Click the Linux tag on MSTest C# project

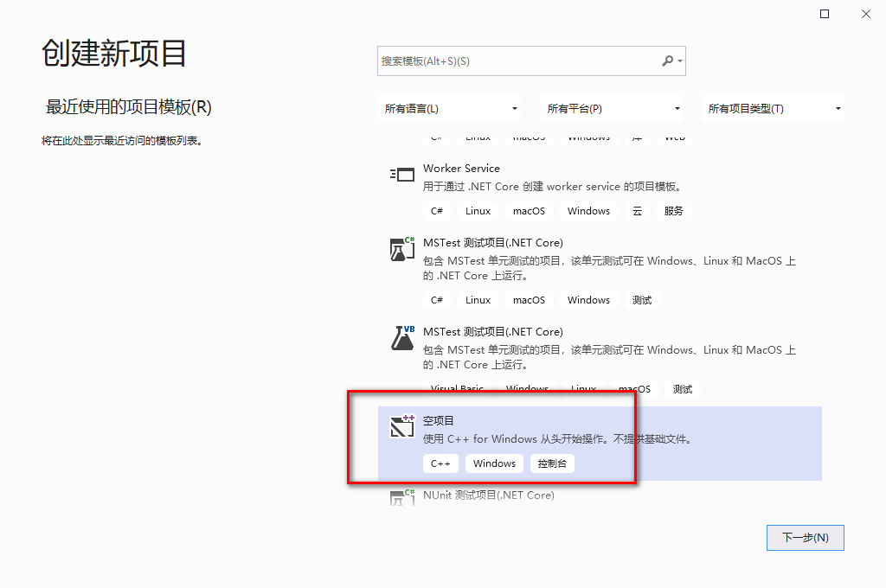[x=478, y=299]
